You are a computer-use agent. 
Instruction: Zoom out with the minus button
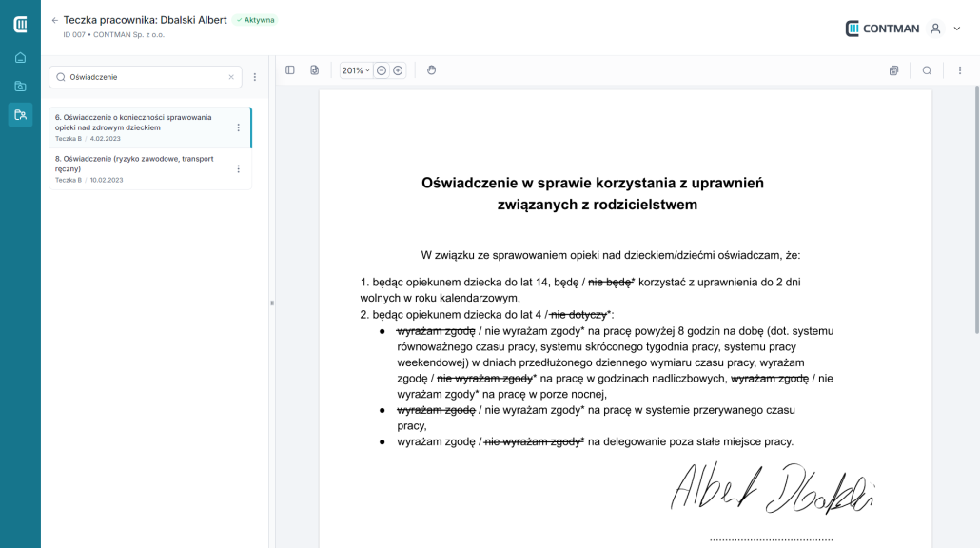(382, 70)
